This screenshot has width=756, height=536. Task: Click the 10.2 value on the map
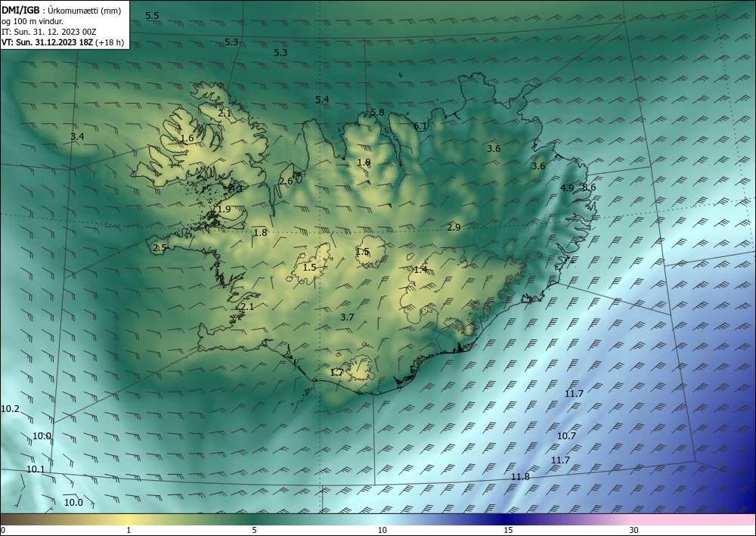coord(10,409)
